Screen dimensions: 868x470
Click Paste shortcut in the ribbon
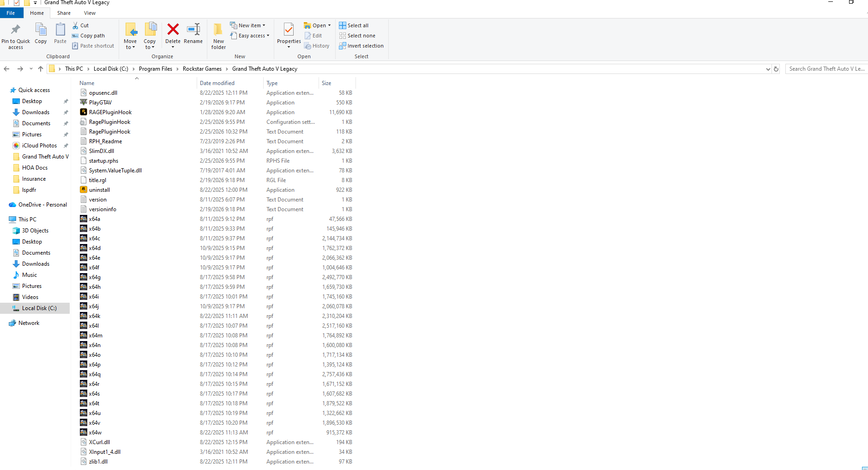[93, 46]
